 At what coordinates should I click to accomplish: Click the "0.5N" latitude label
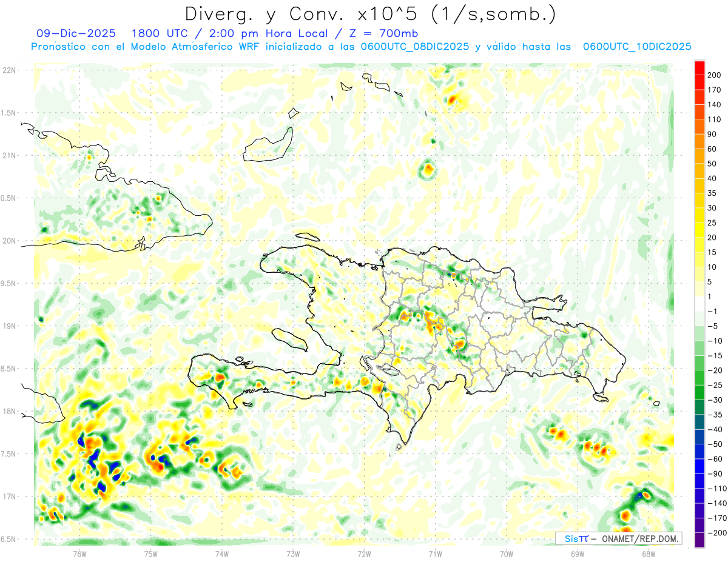(9, 198)
